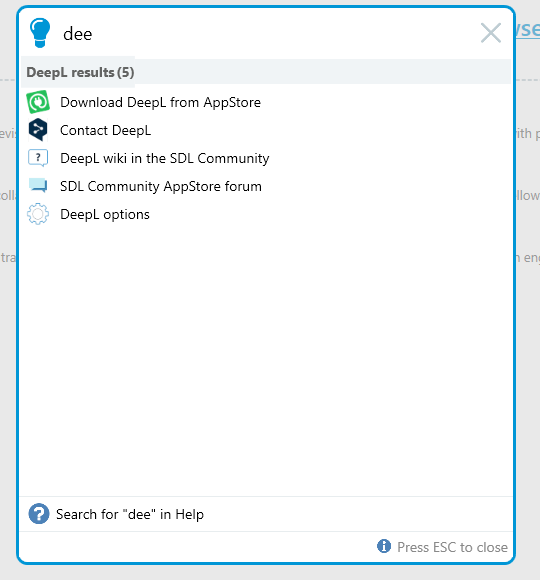
Task: Choose DeepL options from results
Action: 265,215
